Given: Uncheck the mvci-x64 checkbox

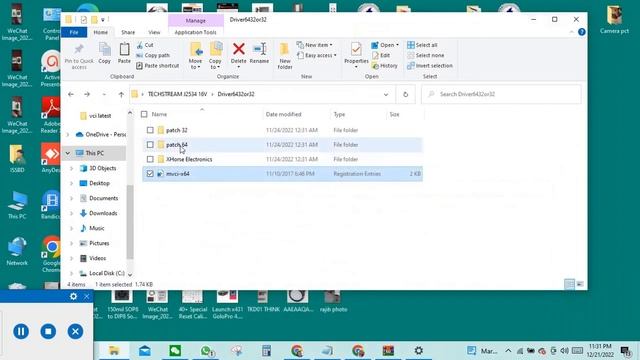Looking at the screenshot, I should [x=150, y=174].
